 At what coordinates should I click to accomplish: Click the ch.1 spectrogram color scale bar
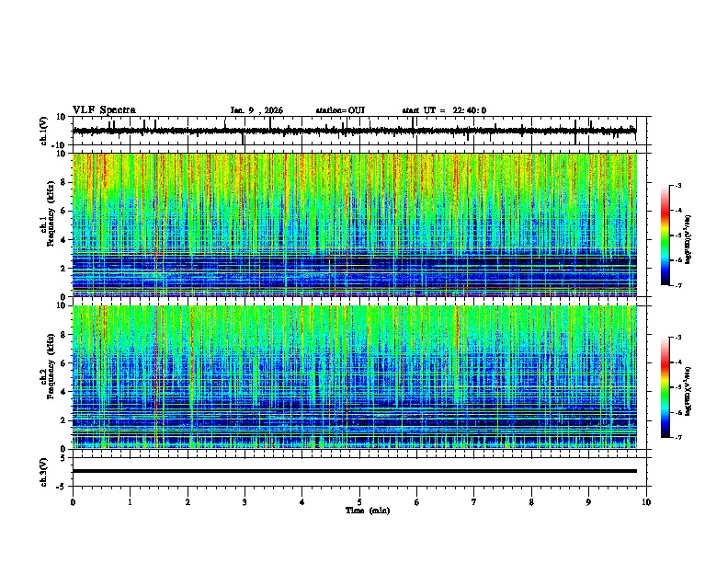pyautogui.click(x=665, y=236)
